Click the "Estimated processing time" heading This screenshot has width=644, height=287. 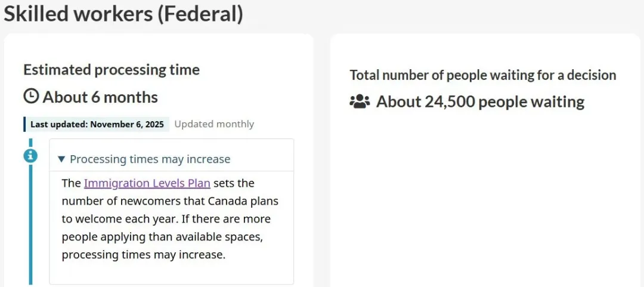point(112,70)
